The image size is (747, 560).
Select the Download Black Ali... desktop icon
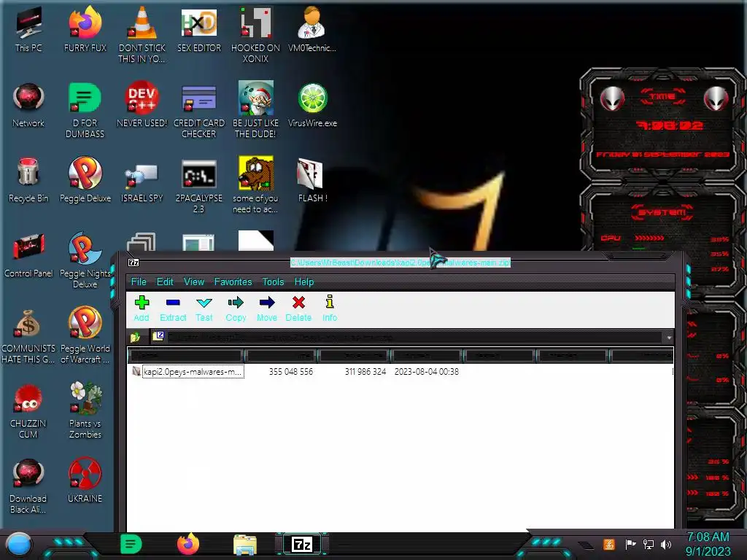pos(28,486)
